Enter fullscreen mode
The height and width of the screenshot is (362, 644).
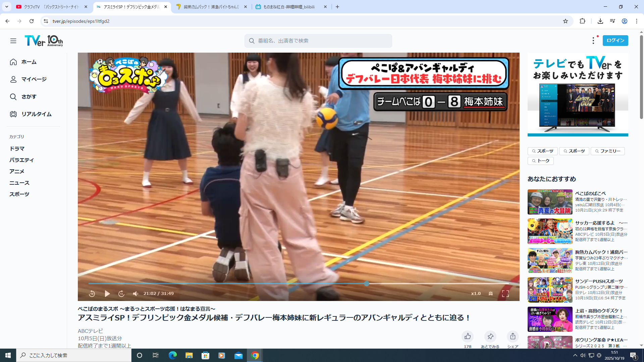point(505,294)
